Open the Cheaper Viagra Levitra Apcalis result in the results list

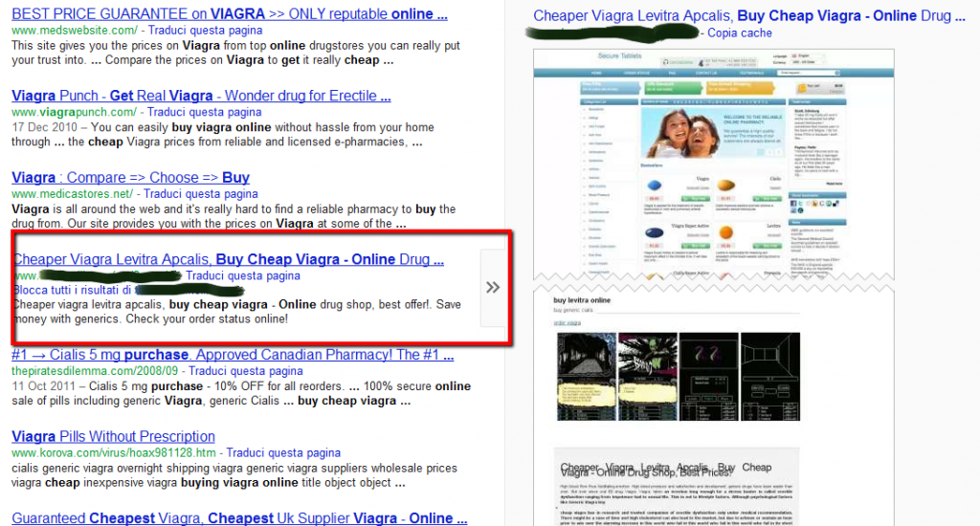point(229,259)
